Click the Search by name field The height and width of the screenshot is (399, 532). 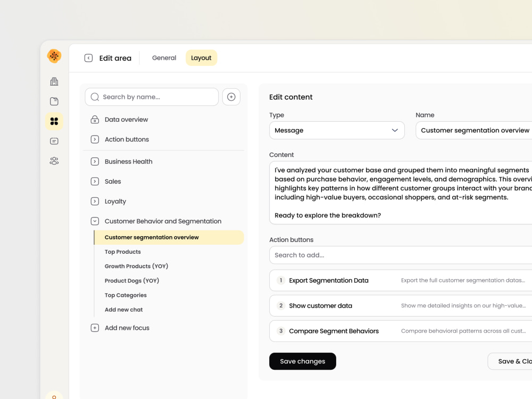pyautogui.click(x=152, y=97)
